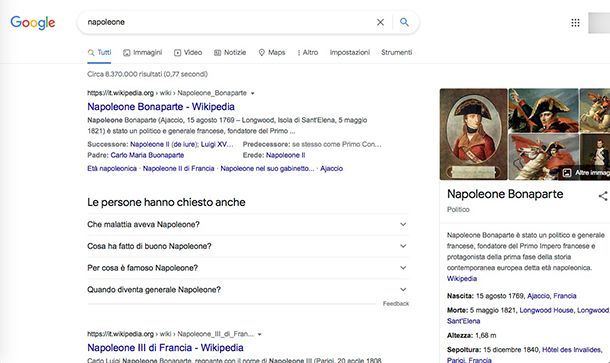Open Longwood House link in Morte

point(546,310)
